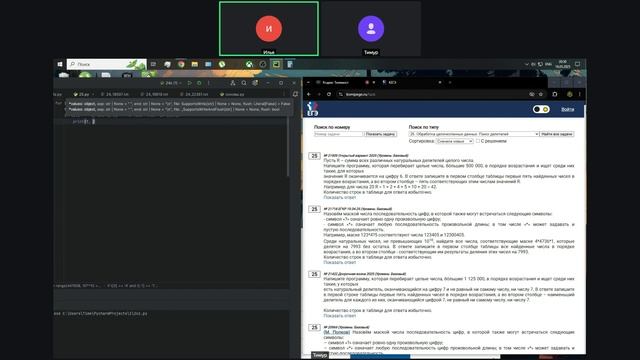Click the 25 badge of the 4*4736*1 task
Image resolution: width=640 pixels, height=360 pixels.
tap(314, 209)
